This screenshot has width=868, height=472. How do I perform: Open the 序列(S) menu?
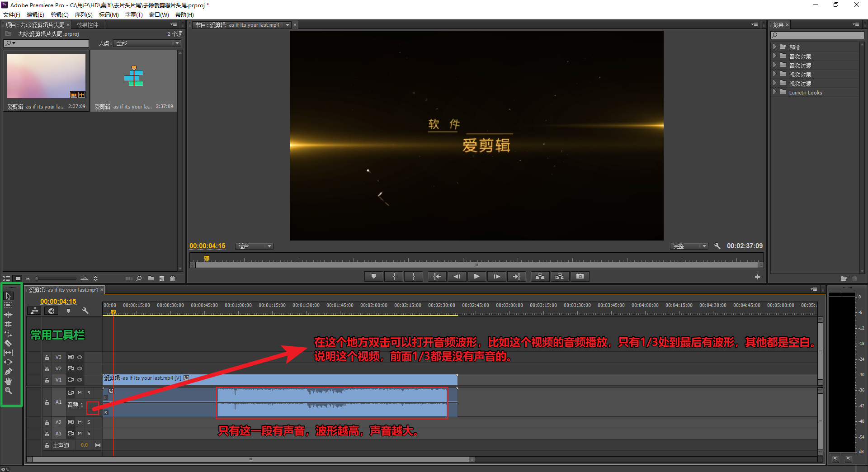pos(84,15)
